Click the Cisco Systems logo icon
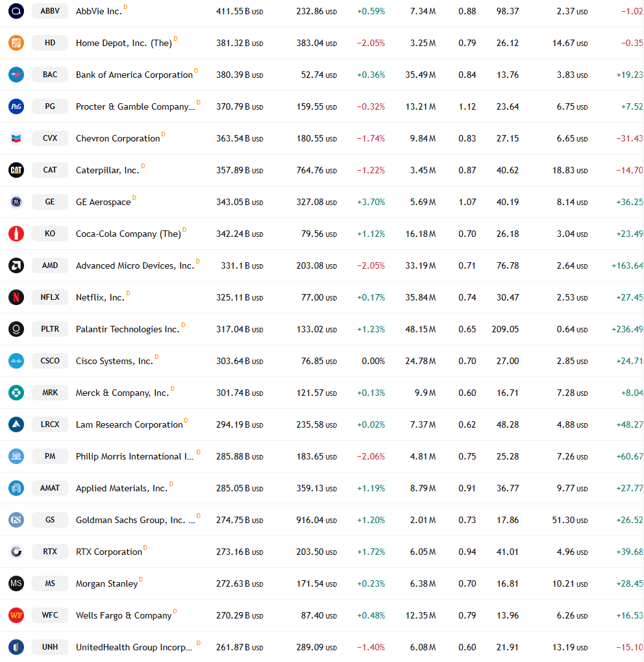644x662 pixels. pyautogui.click(x=16, y=361)
